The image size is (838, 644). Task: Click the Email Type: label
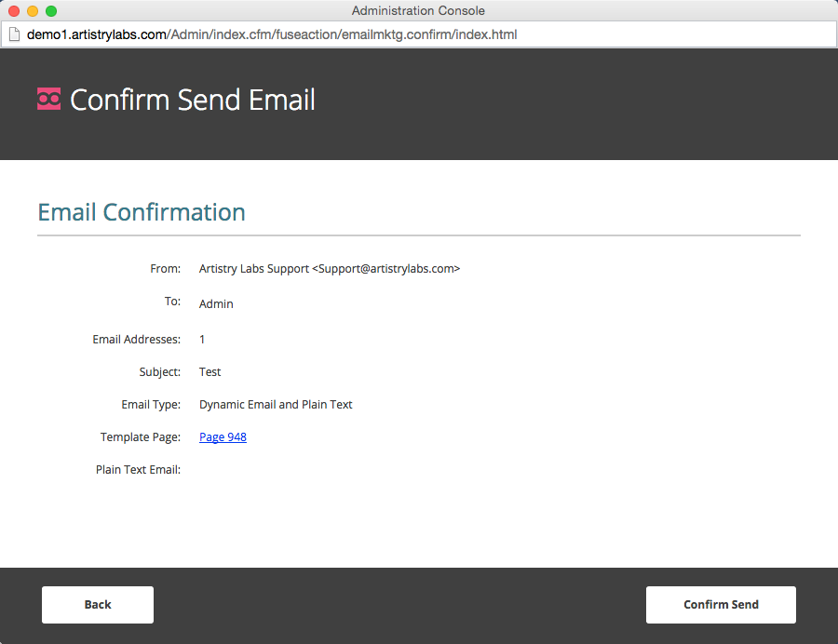pyautogui.click(x=151, y=405)
